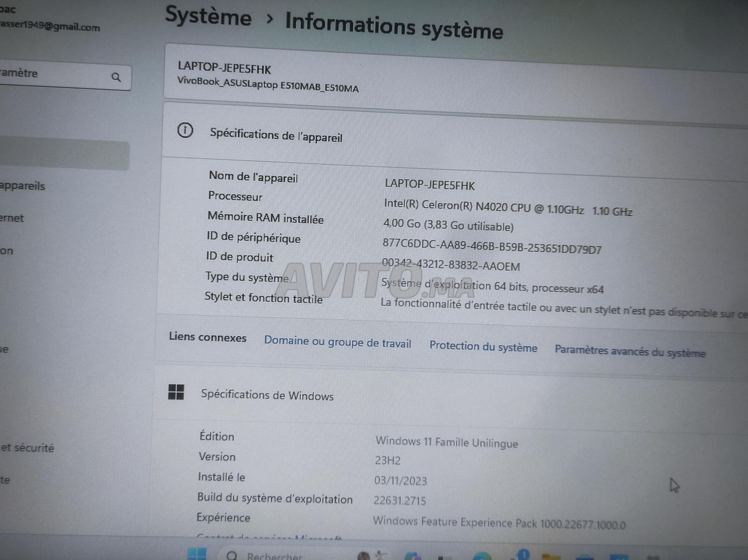This screenshot has height=560, width=748.
Task: Open the Windows Start button on taskbar
Action: click(x=196, y=554)
